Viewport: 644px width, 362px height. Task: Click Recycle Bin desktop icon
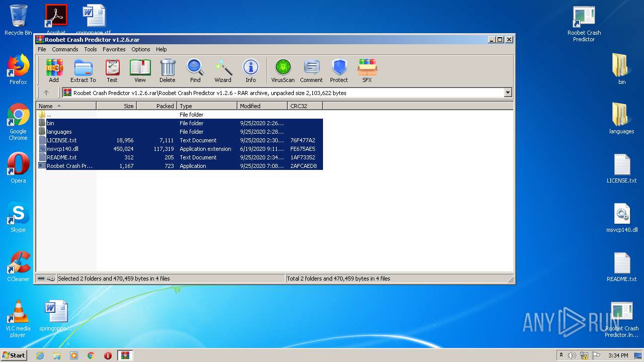18,20
